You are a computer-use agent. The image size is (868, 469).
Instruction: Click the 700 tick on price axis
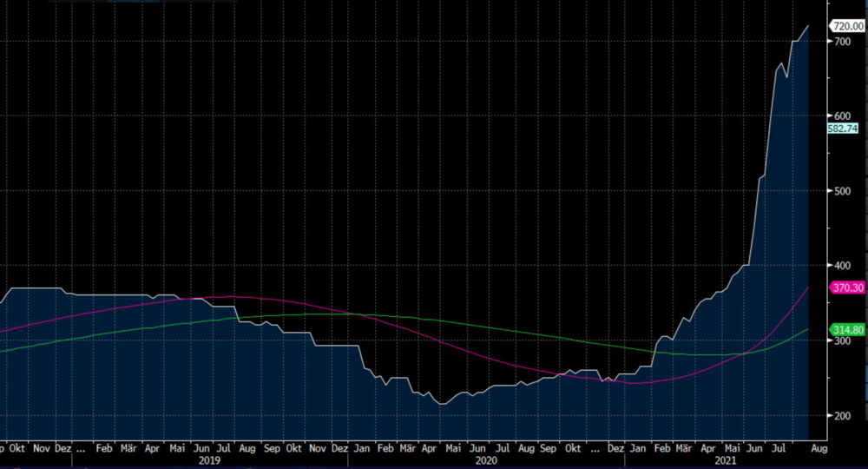coord(842,41)
